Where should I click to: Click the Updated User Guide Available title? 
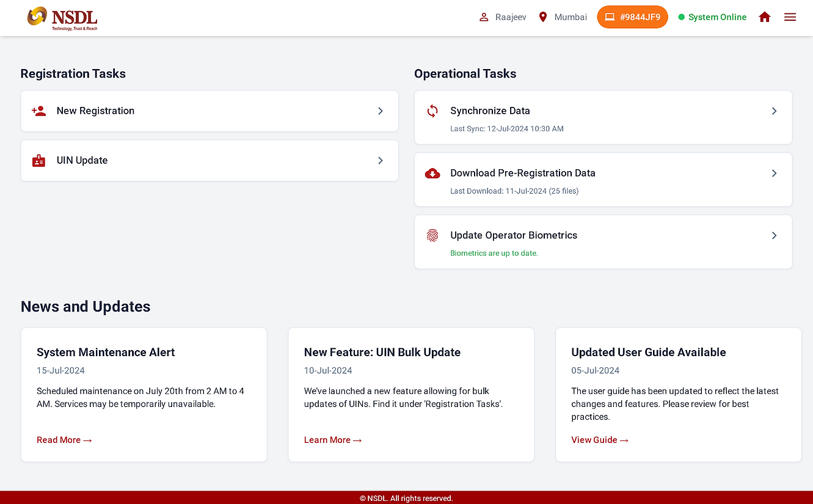pos(649,352)
